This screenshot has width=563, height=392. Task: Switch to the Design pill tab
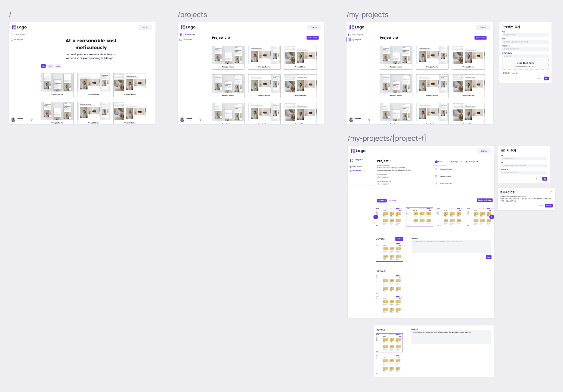point(393,201)
